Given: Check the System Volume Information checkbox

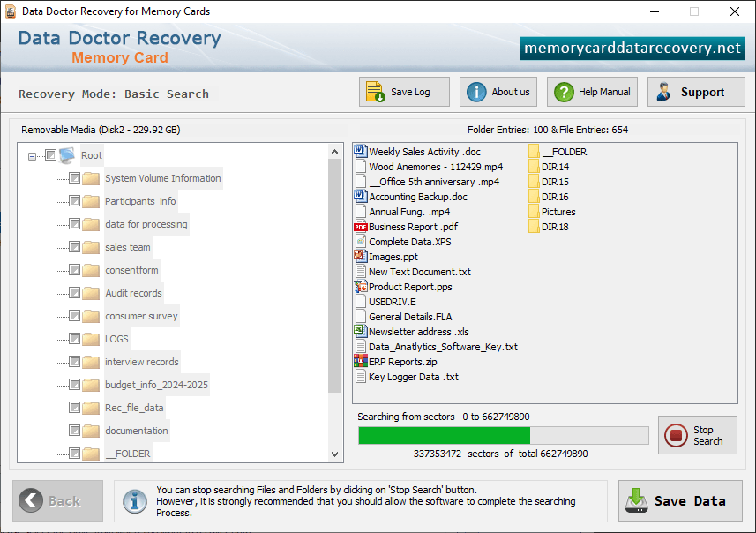Looking at the screenshot, I should pyautogui.click(x=74, y=178).
